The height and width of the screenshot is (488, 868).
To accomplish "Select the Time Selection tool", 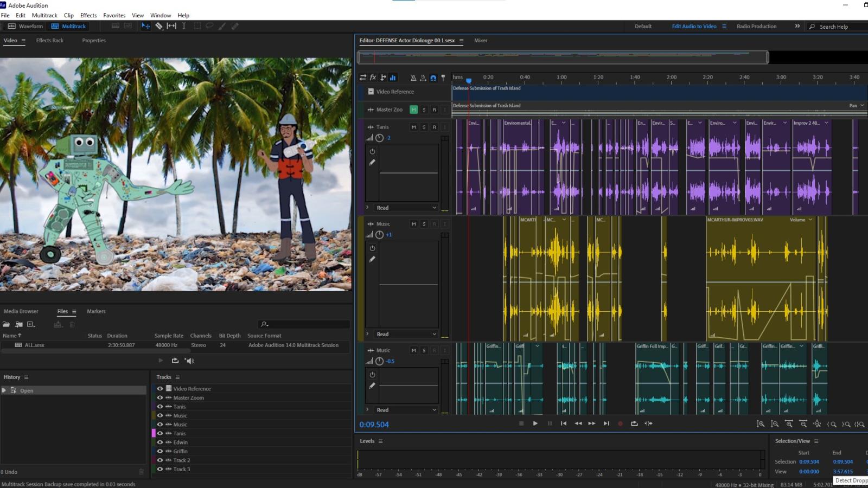I will (184, 26).
